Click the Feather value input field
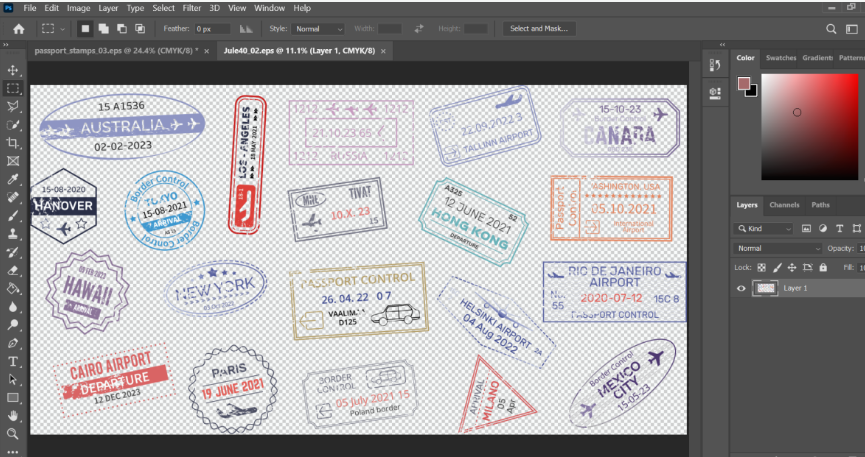The height and width of the screenshot is (457, 865). point(212,29)
